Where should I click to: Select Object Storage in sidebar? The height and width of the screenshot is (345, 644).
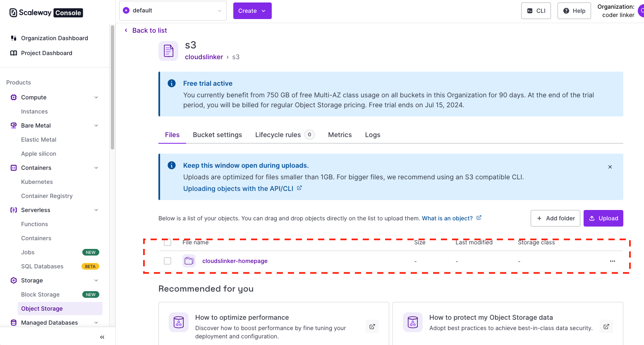[60, 309]
